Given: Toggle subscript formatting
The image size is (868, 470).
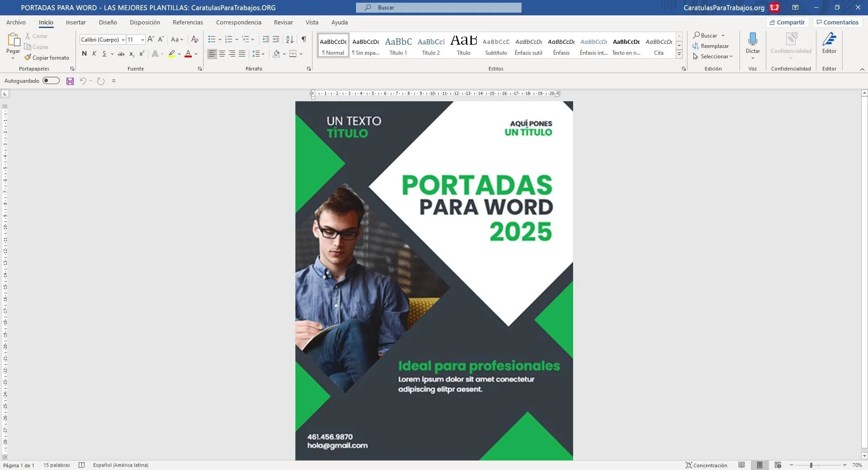Looking at the screenshot, I should pyautogui.click(x=132, y=54).
